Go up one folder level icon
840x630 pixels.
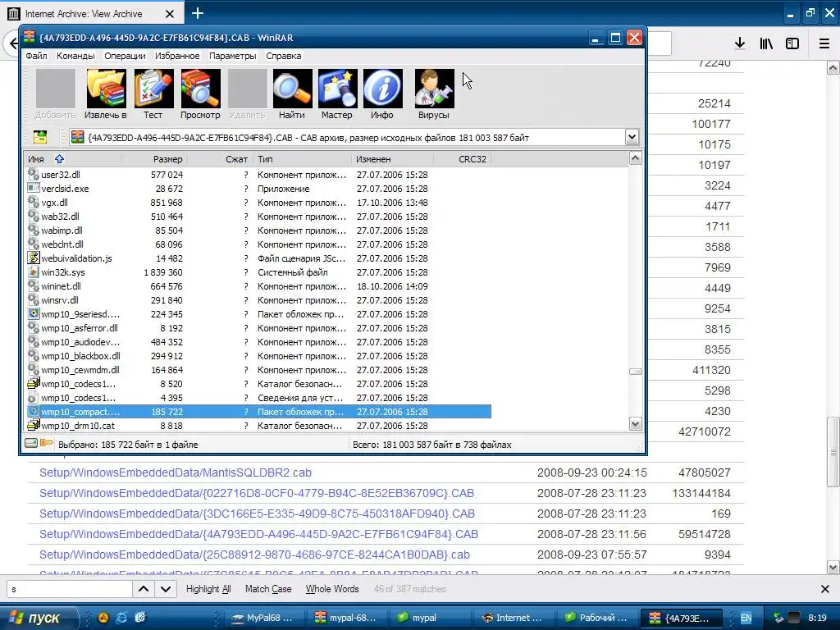coord(40,137)
